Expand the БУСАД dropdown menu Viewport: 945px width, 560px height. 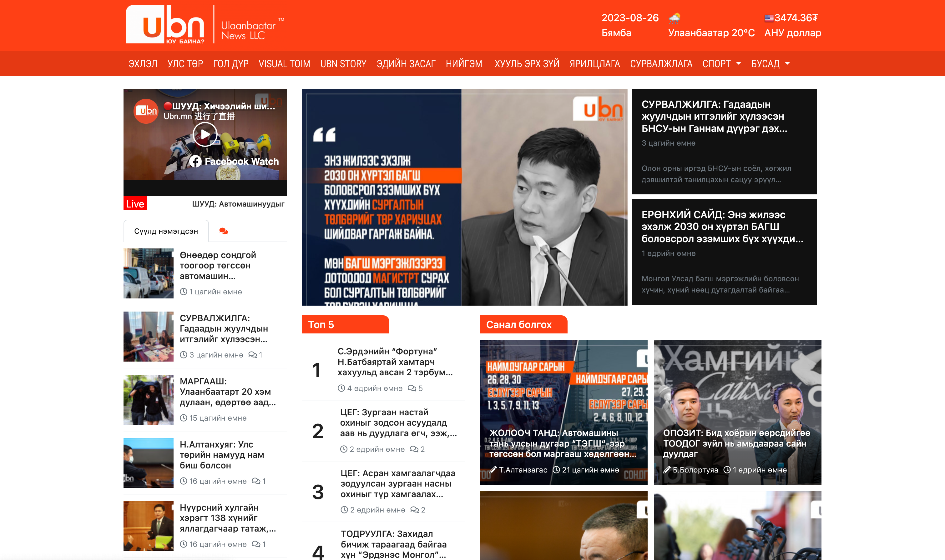[x=770, y=64]
